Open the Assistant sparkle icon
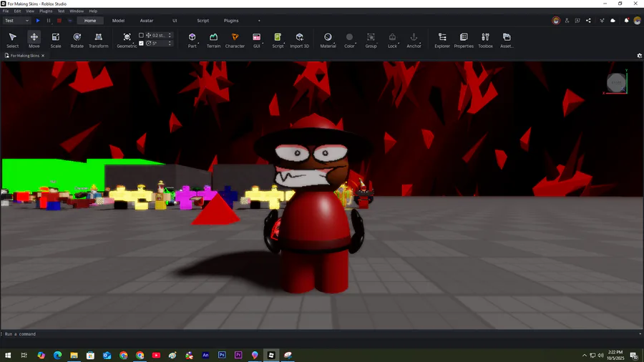The height and width of the screenshot is (362, 644). point(602,21)
